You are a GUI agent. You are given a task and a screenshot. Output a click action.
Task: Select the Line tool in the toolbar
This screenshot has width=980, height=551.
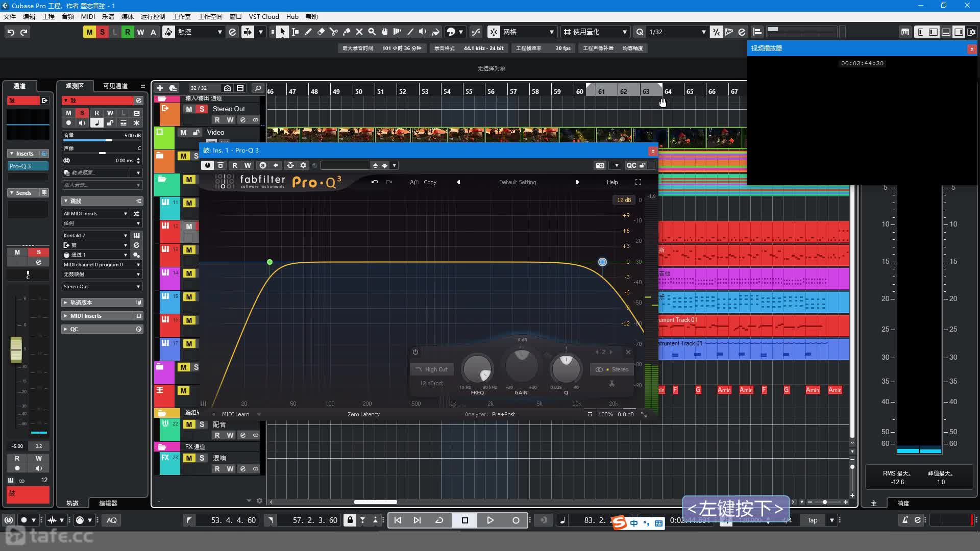pos(410,32)
